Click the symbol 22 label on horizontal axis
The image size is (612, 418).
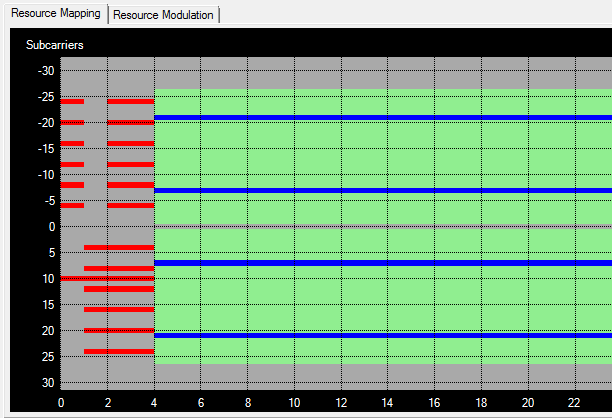[x=575, y=403]
